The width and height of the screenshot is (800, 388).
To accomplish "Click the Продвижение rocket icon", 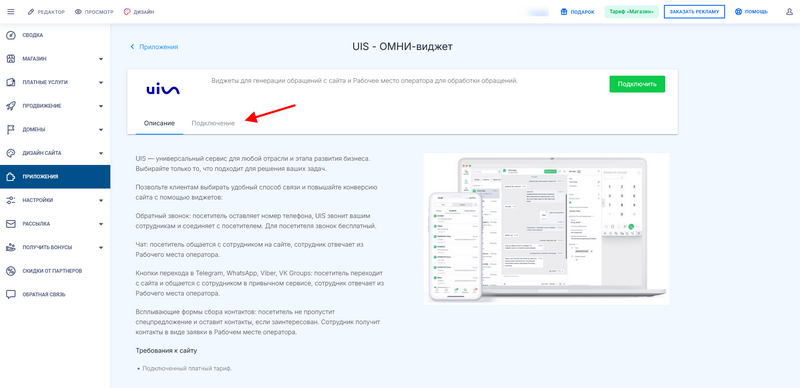I will click(x=11, y=106).
